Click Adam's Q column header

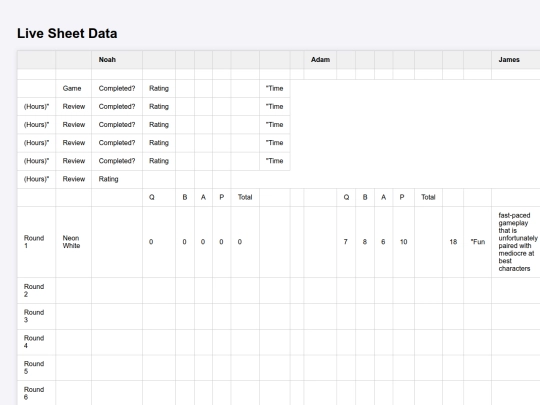346,197
